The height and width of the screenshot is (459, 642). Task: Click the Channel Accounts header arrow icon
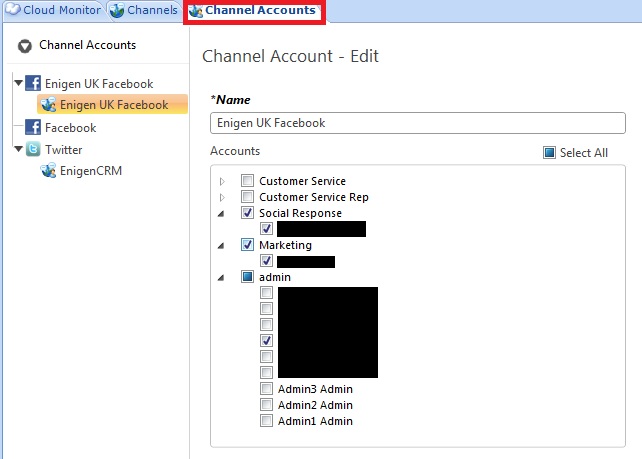point(25,46)
